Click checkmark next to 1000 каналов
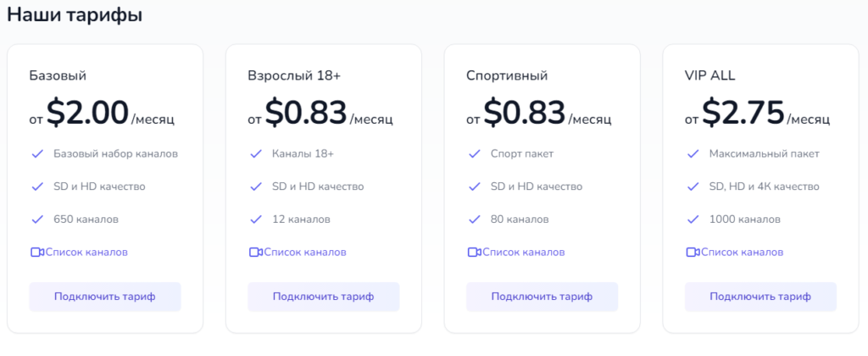This screenshot has height=356, width=868. pos(693,219)
